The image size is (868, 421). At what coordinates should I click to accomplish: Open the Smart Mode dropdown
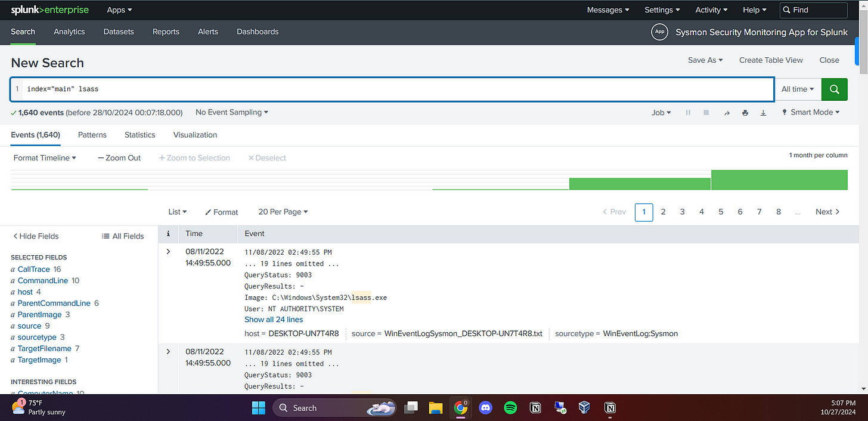point(811,113)
